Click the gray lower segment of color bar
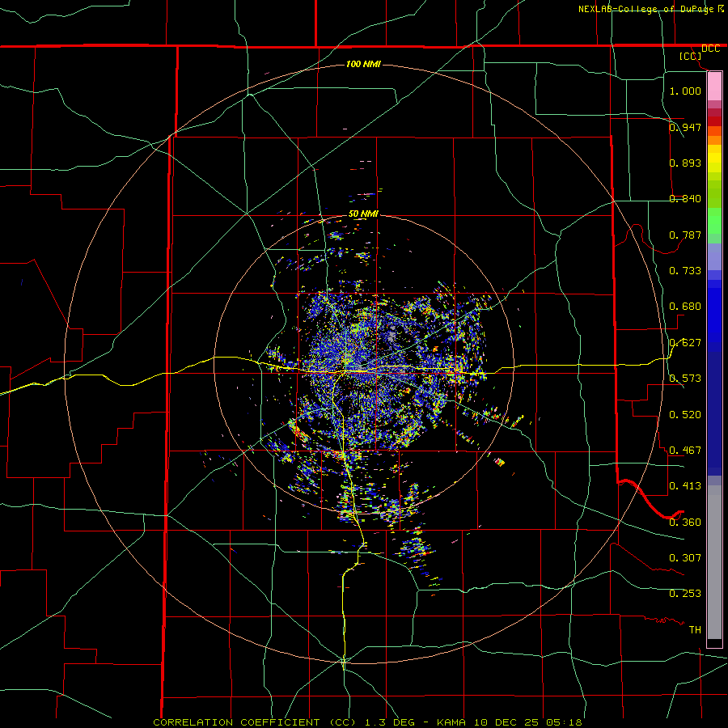This screenshot has height=728, width=728. (x=714, y=562)
